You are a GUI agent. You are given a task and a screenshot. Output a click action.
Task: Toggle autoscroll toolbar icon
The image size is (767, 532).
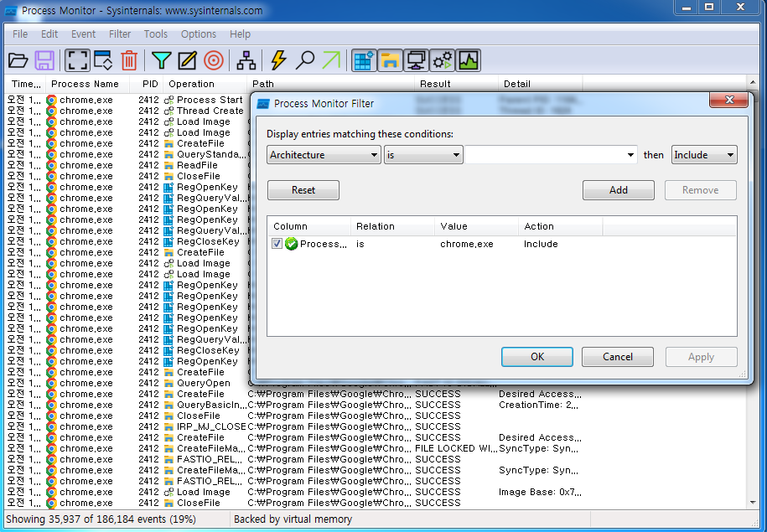pos(103,60)
